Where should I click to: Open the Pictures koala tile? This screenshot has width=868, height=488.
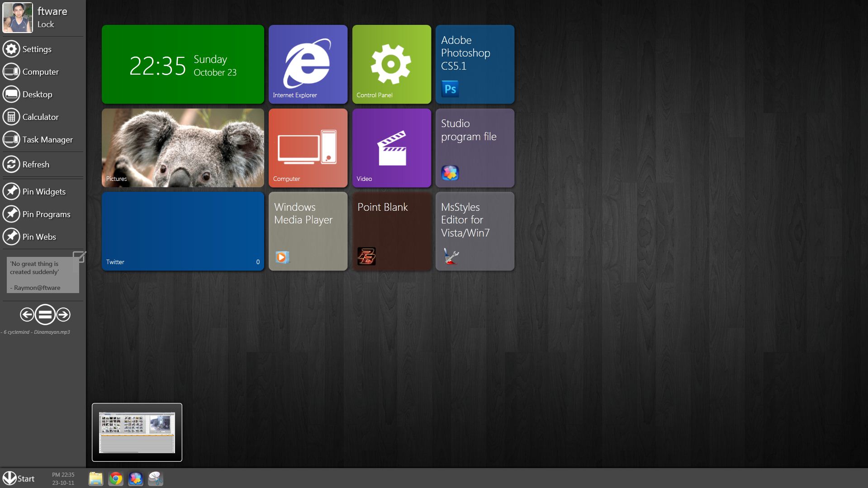[x=183, y=148]
